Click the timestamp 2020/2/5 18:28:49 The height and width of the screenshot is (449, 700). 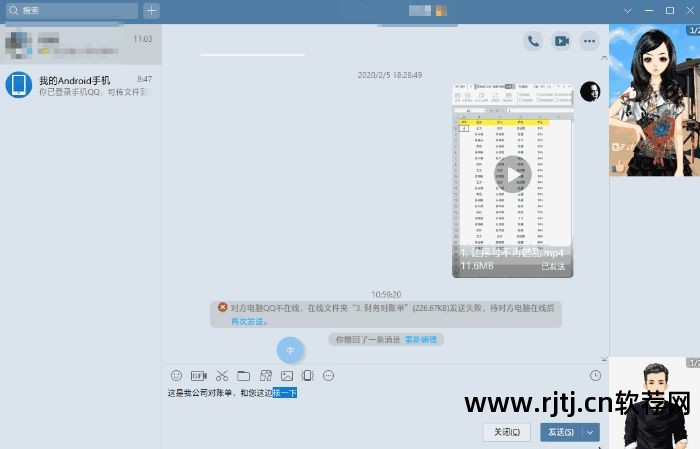pyautogui.click(x=390, y=75)
